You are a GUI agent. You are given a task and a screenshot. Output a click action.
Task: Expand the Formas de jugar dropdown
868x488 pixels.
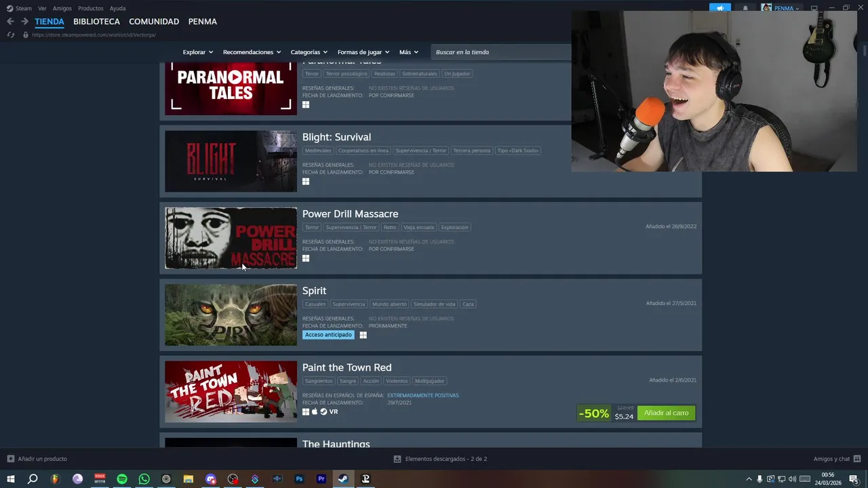pos(363,52)
